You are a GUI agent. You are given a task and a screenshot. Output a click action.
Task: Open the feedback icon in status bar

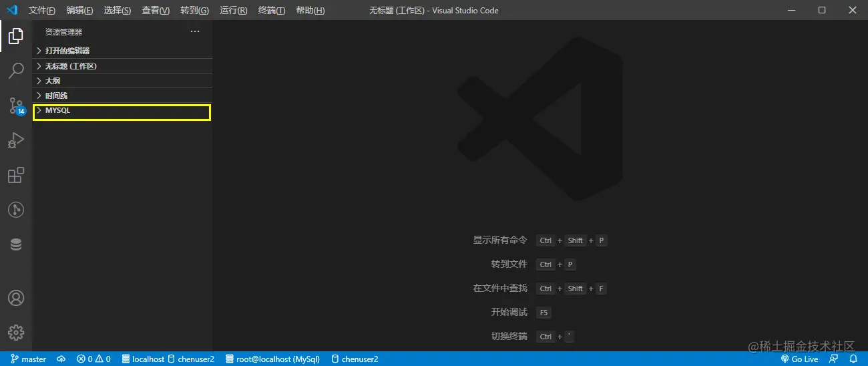835,359
